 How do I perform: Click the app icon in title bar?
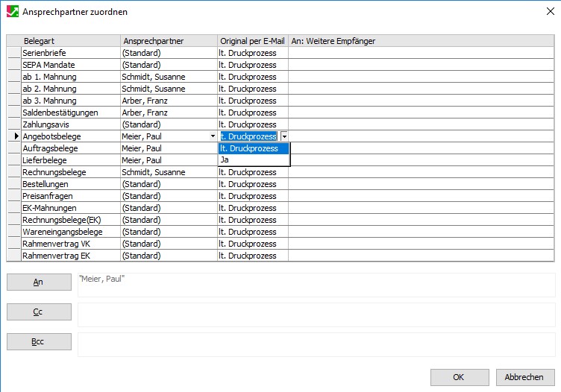(x=11, y=11)
